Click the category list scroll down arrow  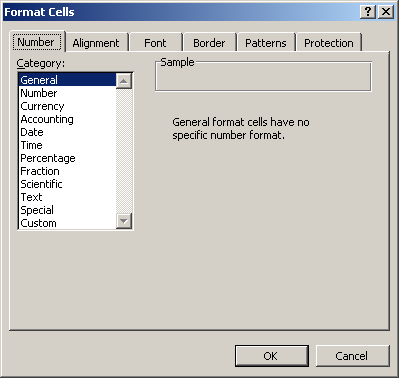(x=124, y=221)
